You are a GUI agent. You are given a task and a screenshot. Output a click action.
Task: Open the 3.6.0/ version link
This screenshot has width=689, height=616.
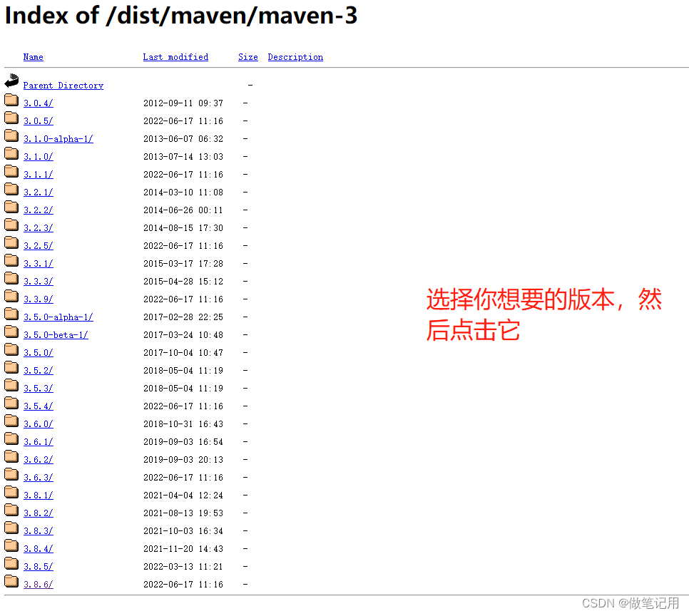point(39,424)
